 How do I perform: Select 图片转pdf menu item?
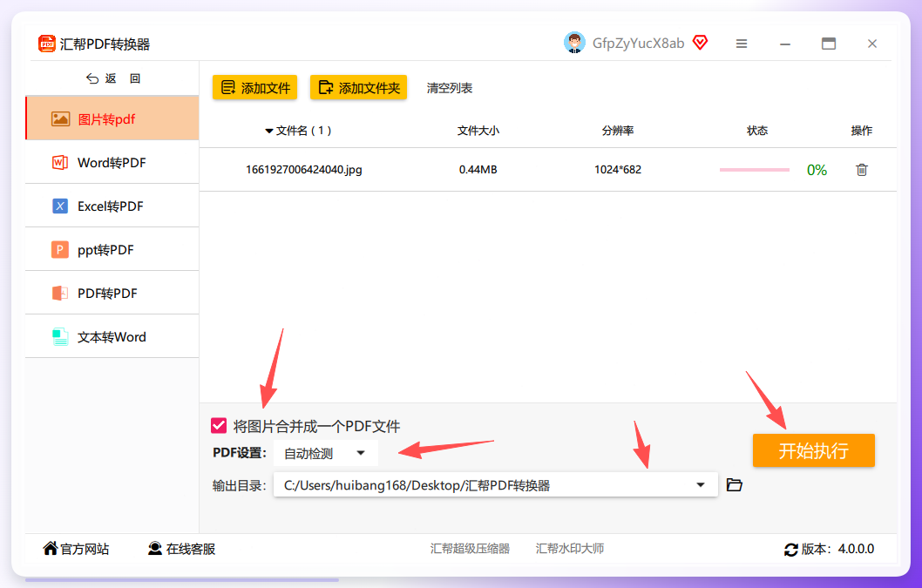click(x=112, y=118)
